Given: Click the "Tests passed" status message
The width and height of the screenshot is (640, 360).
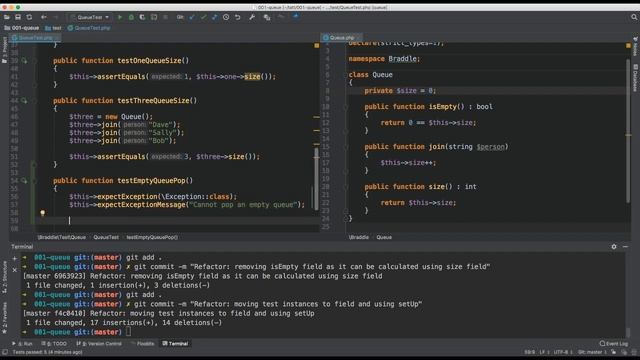Looking at the screenshot, I should pyautogui.click(x=47, y=352).
